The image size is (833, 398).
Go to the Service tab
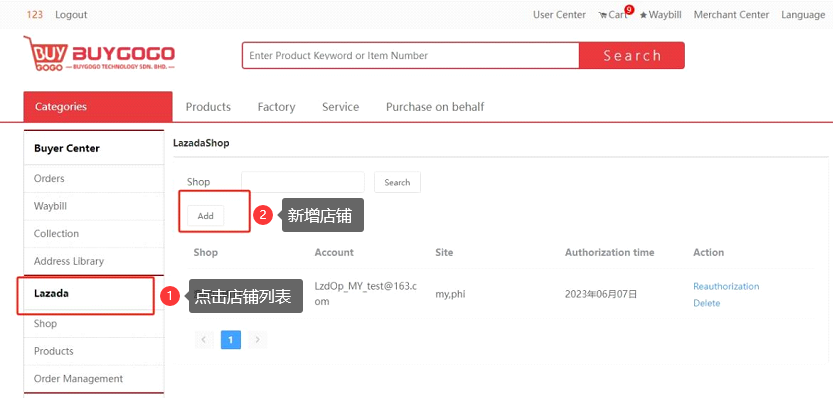[x=341, y=107]
